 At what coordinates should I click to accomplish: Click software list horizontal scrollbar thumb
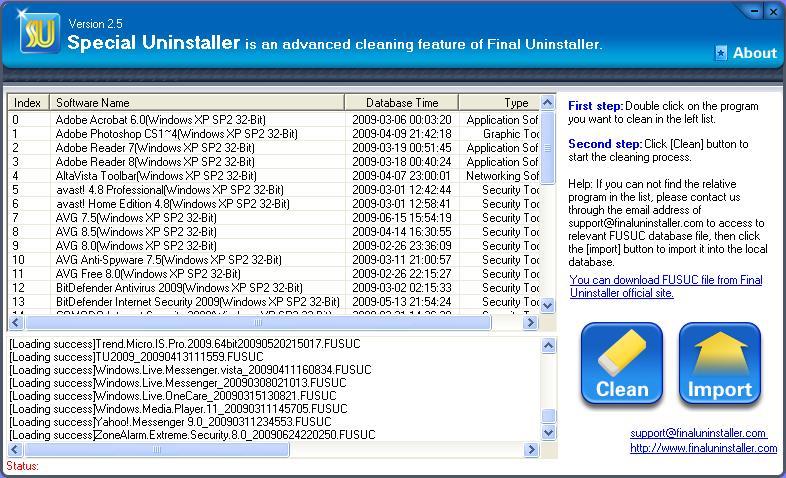(258, 323)
